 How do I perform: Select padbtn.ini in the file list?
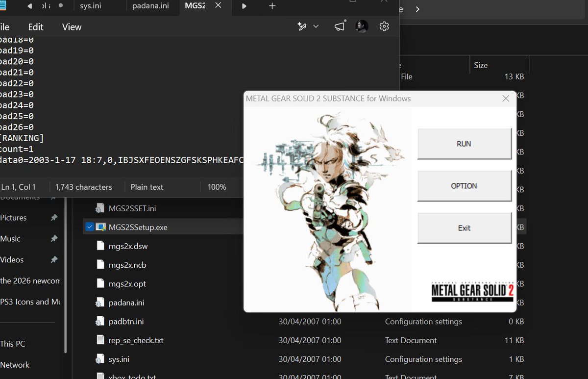coord(126,322)
